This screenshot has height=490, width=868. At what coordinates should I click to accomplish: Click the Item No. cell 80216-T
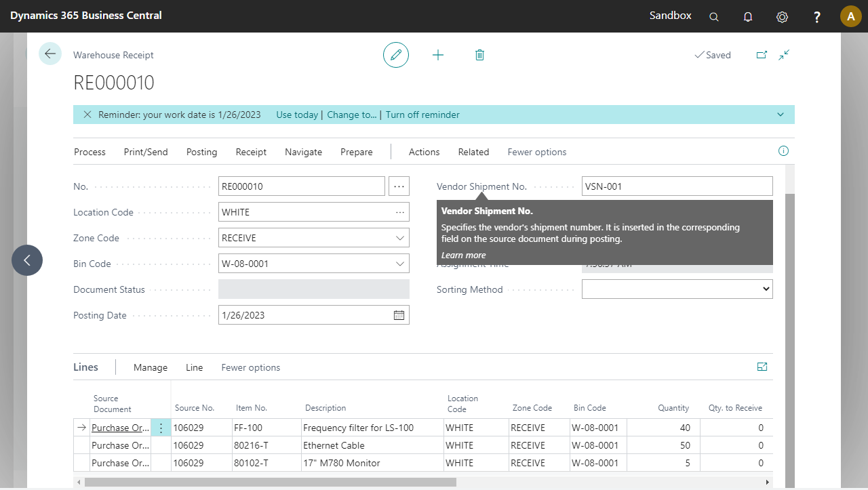(266, 445)
